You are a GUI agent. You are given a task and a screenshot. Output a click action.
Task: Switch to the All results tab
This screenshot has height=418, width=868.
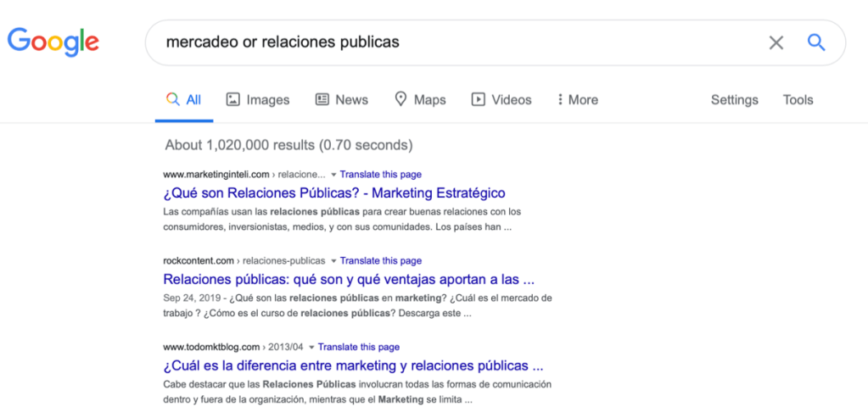184,100
